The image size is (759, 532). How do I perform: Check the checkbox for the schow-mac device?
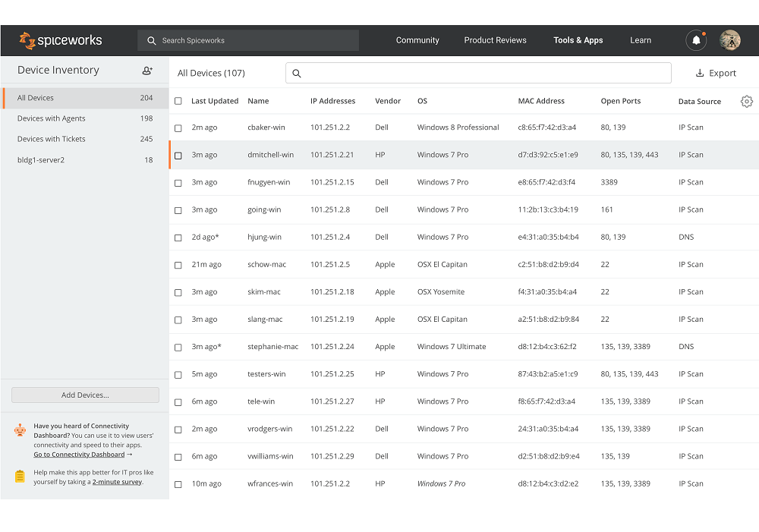pos(178,264)
